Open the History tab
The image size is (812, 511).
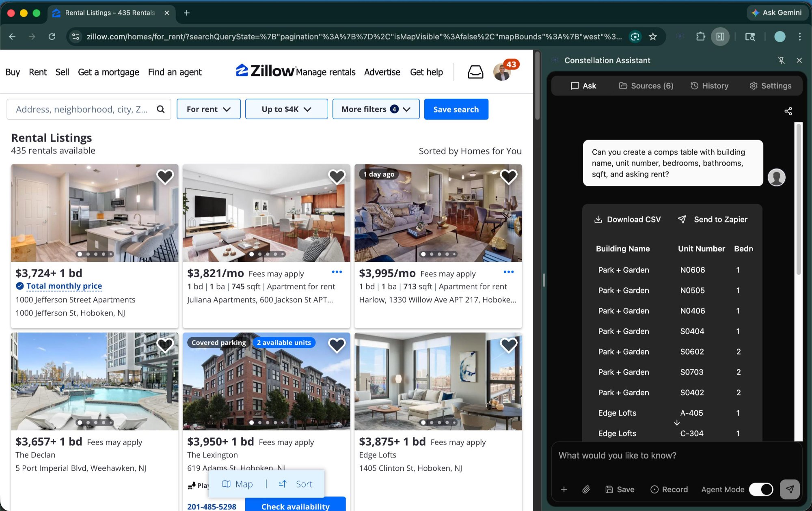710,86
